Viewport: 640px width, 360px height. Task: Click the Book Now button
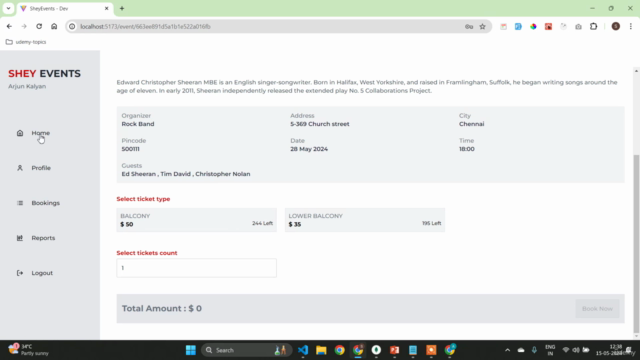[x=597, y=309]
